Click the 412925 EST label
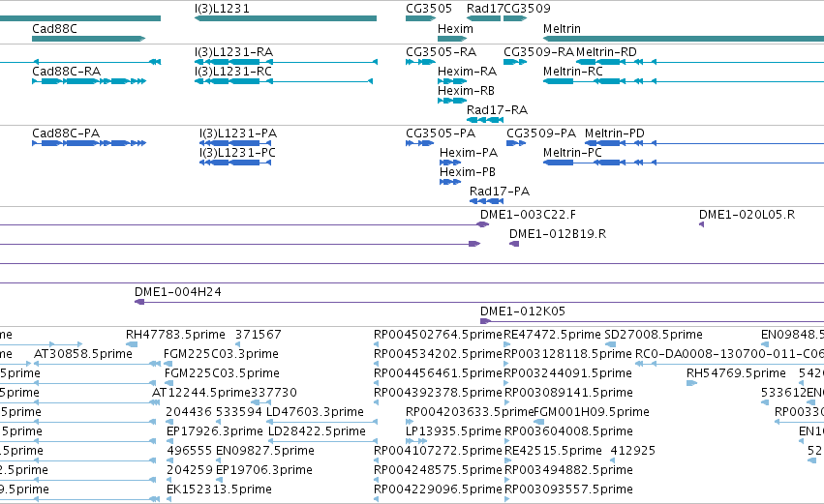This screenshot has height=504, width=824. point(632,451)
